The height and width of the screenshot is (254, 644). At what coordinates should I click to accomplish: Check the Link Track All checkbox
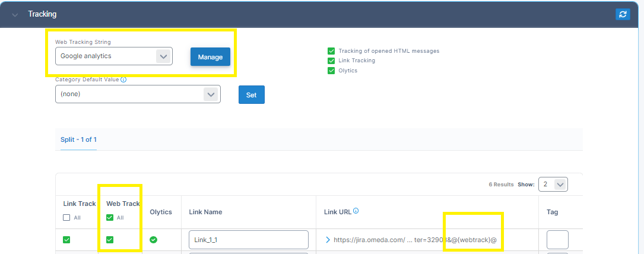(67, 218)
